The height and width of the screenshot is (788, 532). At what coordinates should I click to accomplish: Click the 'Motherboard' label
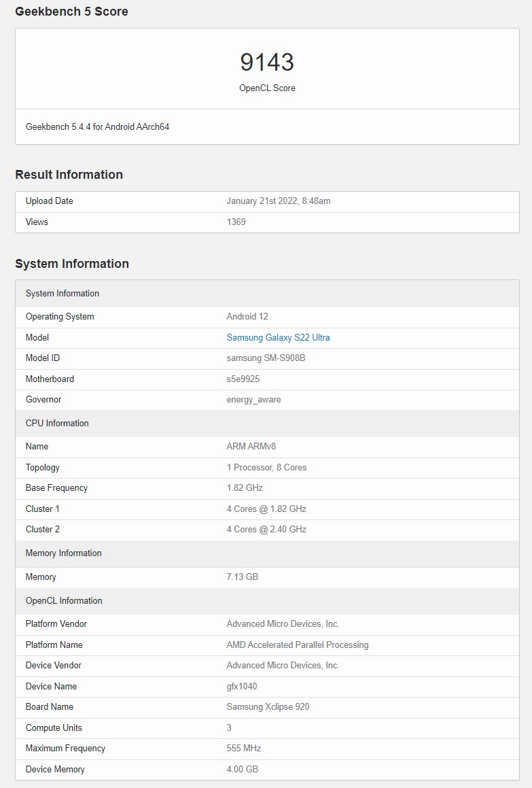coord(50,379)
